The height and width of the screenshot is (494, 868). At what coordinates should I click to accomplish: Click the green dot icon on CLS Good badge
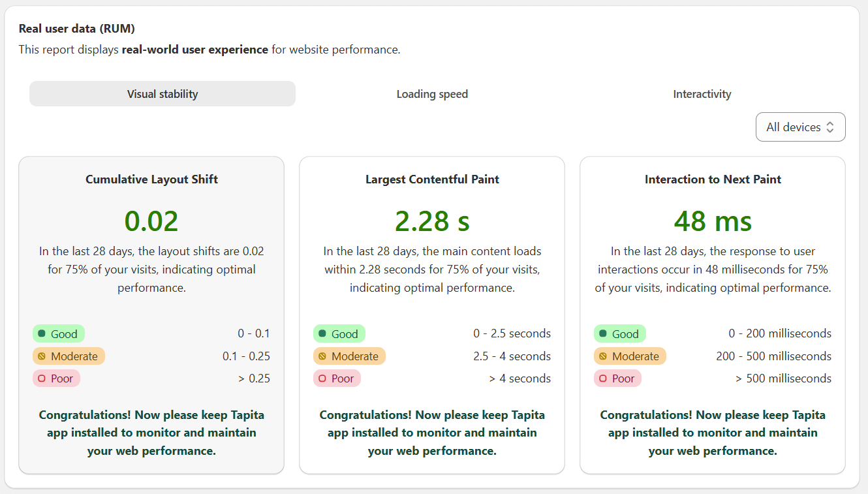42,333
